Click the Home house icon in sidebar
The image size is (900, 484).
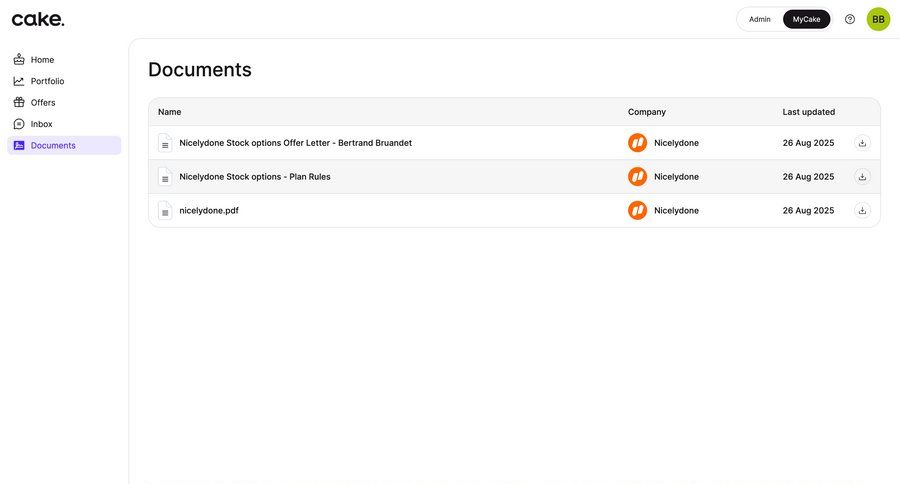tap(19, 60)
